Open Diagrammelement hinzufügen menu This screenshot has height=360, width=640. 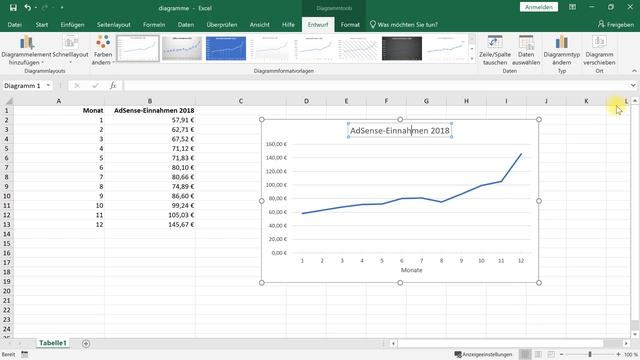click(x=27, y=50)
